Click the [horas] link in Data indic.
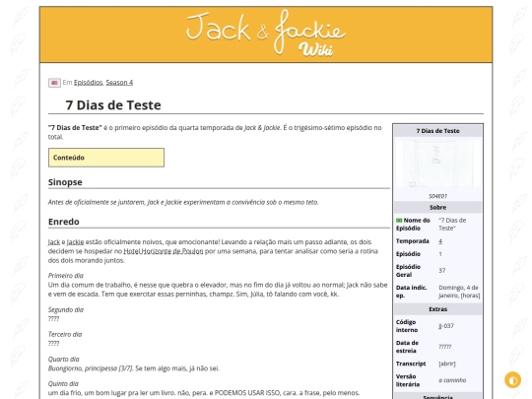Viewport: 532px width, 399px height. pos(470,296)
